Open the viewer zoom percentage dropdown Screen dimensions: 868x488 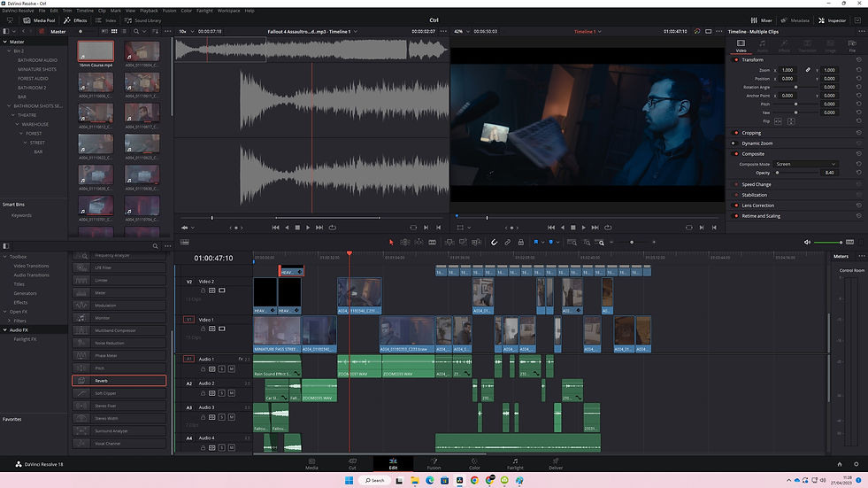coord(461,31)
